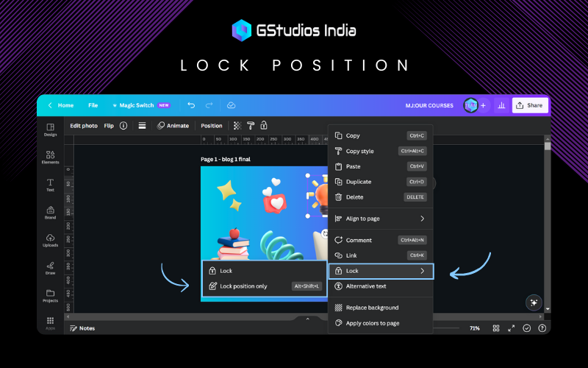Screen dimensions: 588x368
Task: Open the Apps grid in sidebar
Action: coord(50,323)
